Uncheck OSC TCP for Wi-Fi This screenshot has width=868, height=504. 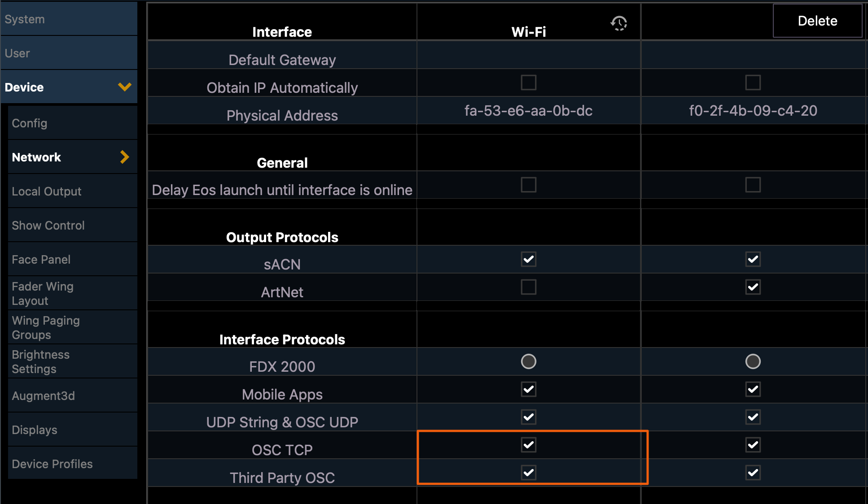528,445
